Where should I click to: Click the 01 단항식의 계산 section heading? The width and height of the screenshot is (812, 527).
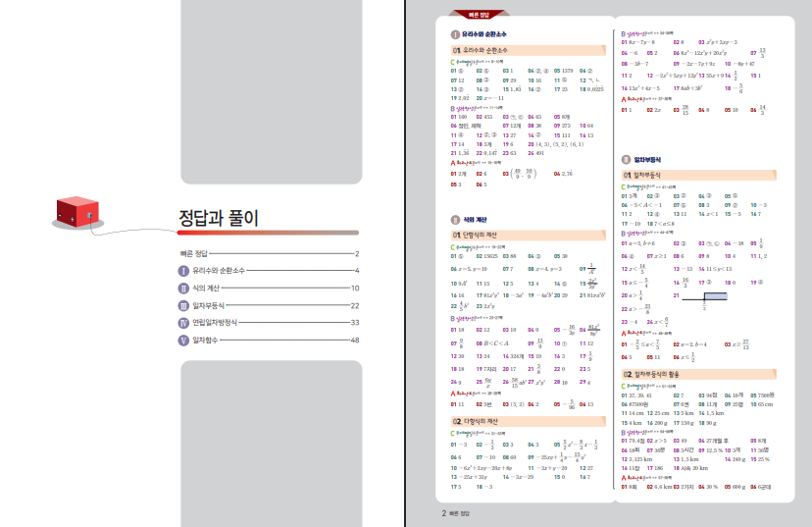pyautogui.click(x=487, y=236)
